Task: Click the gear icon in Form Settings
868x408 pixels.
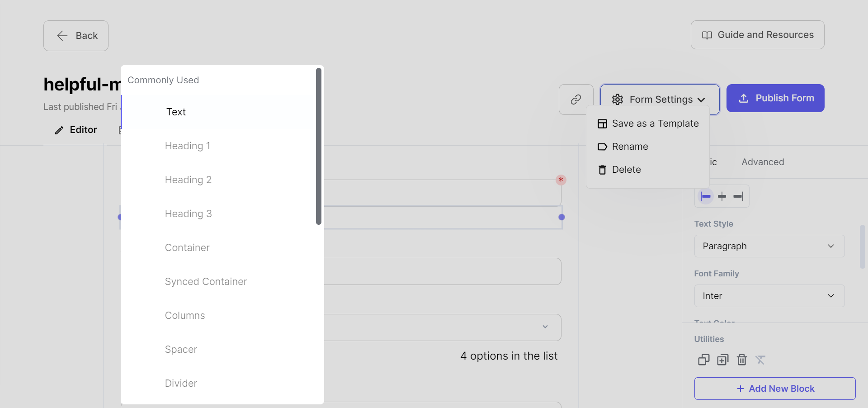Action: [x=617, y=100]
